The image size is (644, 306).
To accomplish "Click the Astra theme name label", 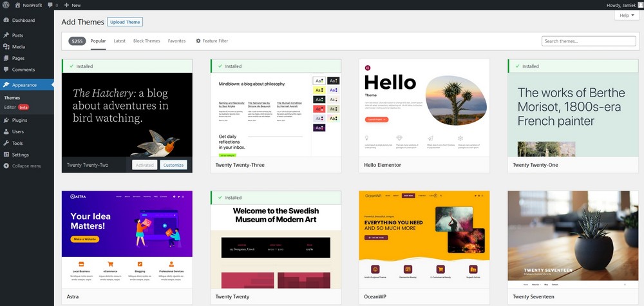I will [73, 296].
